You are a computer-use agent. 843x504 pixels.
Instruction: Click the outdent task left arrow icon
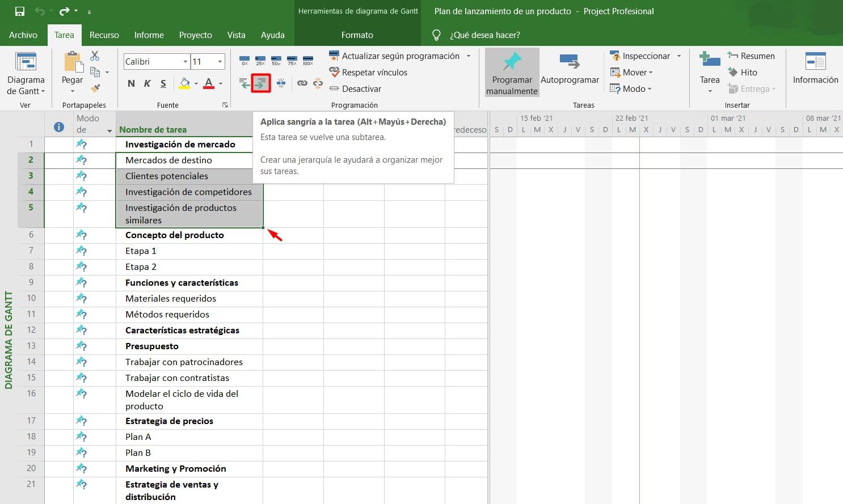click(x=245, y=83)
